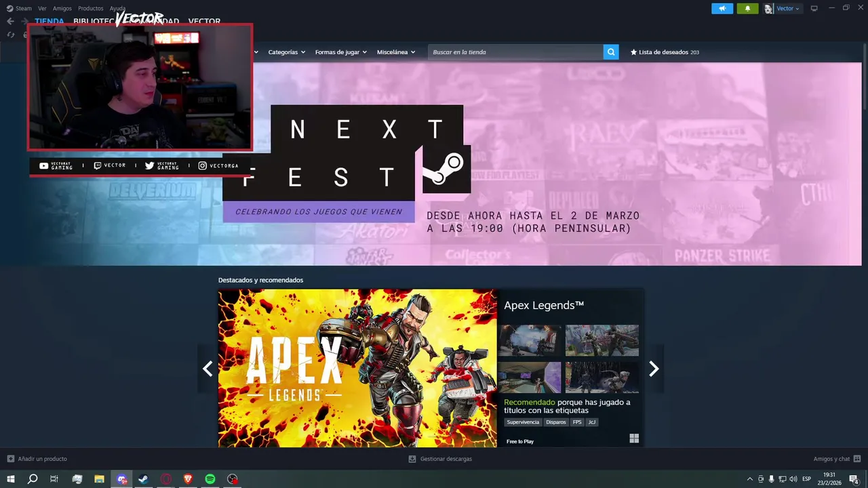Click the Destacados y recomendados heading
The image size is (868, 488).
[260, 280]
